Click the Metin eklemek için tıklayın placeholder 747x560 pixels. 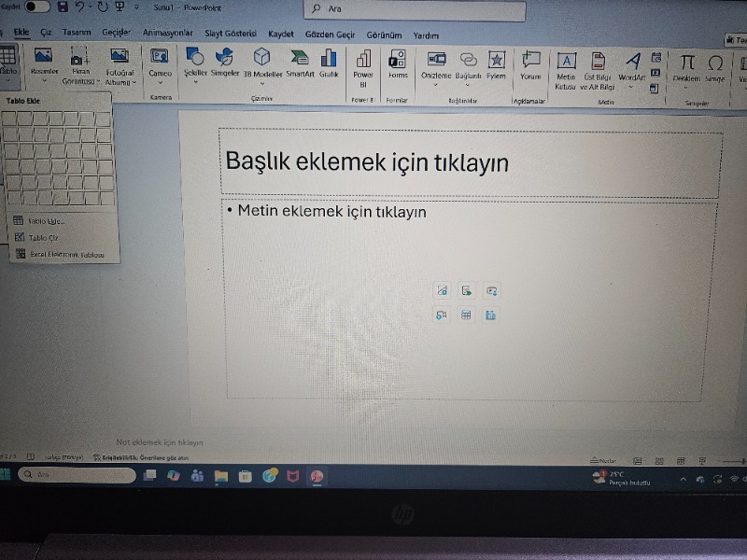point(331,211)
